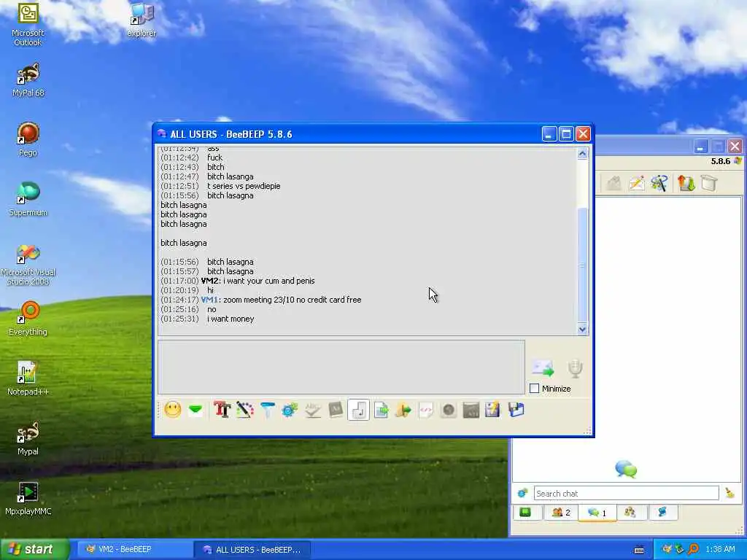Click the VM1 sender name
Viewport: 747px width, 560px height.
[209, 300]
